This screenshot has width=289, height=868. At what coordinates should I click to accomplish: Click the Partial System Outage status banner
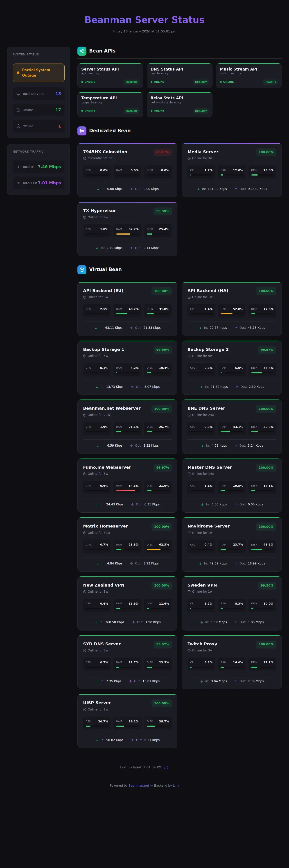pyautogui.click(x=39, y=73)
